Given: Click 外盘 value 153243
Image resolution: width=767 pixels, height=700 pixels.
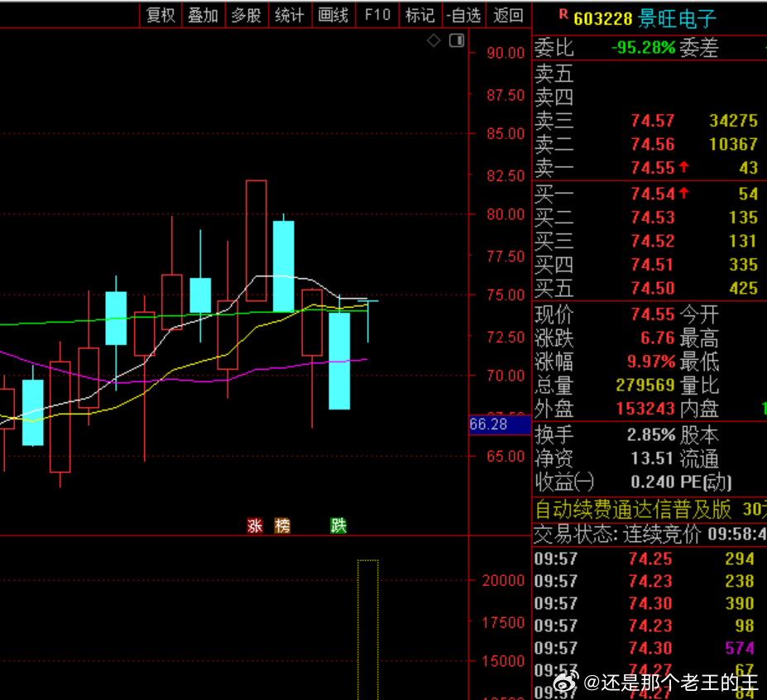Looking at the screenshot, I should [645, 409].
